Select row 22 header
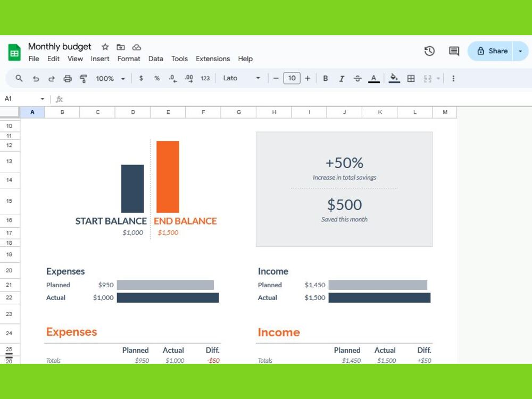This screenshot has width=532, height=399. 10,297
